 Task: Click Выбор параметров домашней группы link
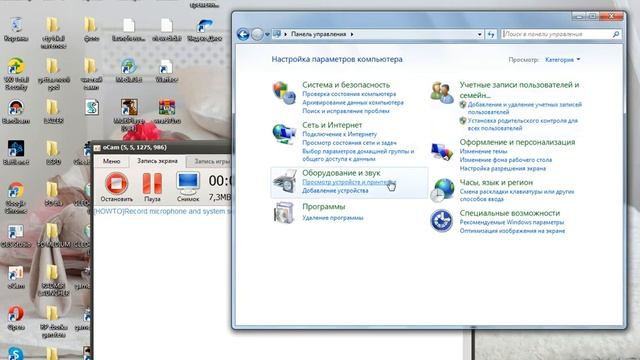358,155
